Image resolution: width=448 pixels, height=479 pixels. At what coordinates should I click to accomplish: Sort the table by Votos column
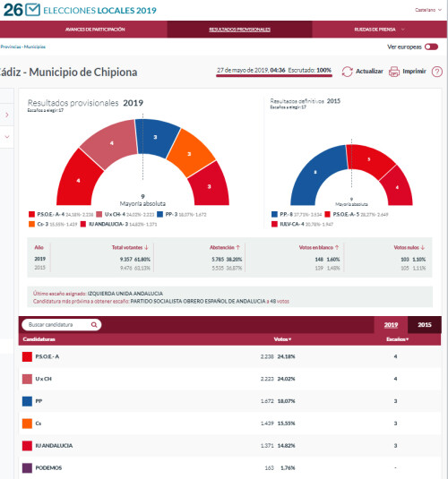click(282, 339)
